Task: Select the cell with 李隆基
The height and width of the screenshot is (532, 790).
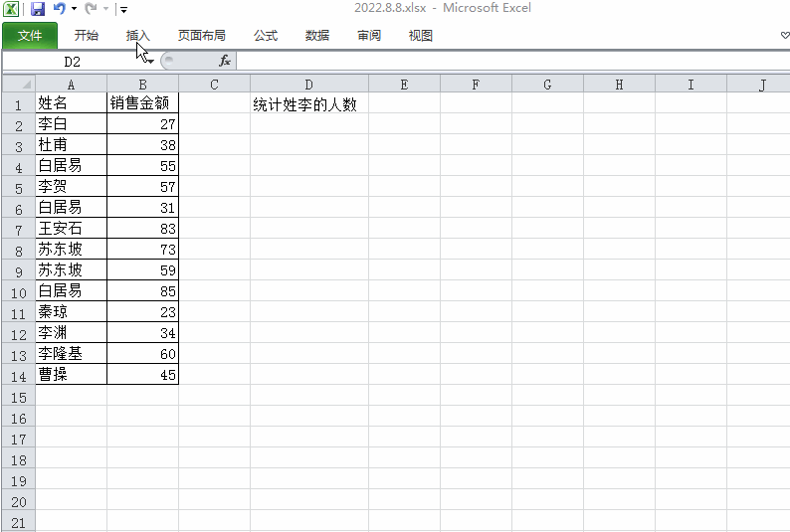Action: pyautogui.click(x=71, y=354)
